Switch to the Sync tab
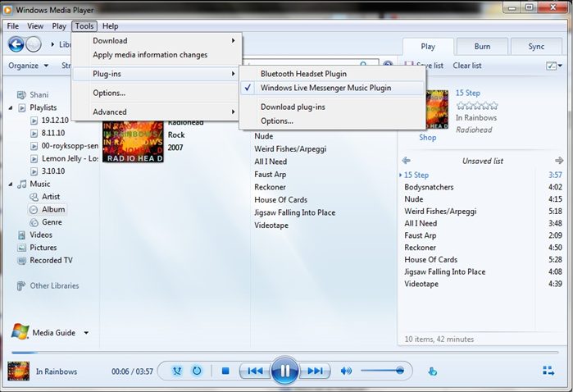 coord(536,47)
